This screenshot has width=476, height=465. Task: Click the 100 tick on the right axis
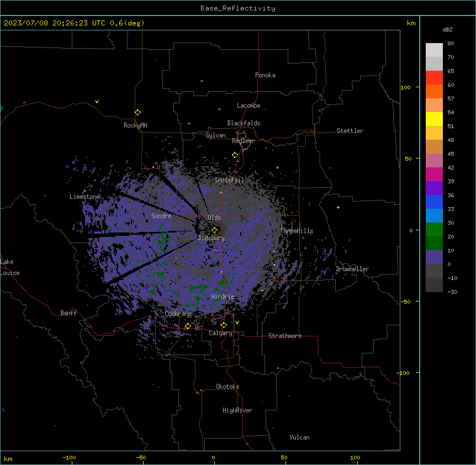(405, 87)
